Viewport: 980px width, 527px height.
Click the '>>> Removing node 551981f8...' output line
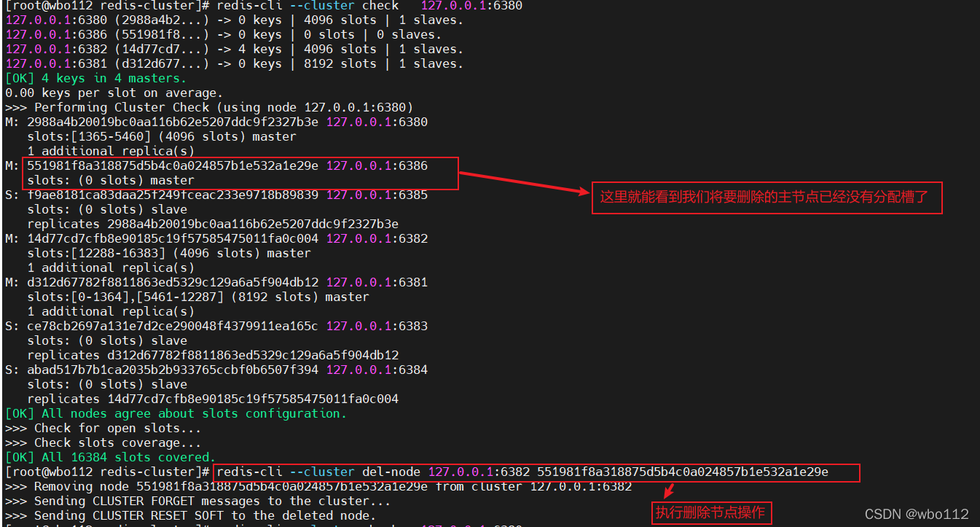tap(318, 486)
